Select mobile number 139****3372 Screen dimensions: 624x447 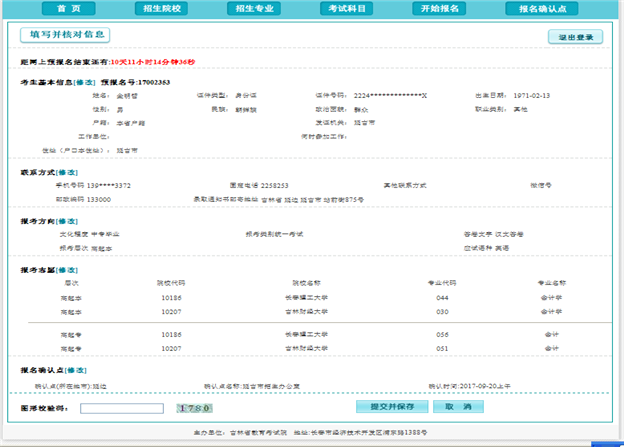pyautogui.click(x=109, y=185)
